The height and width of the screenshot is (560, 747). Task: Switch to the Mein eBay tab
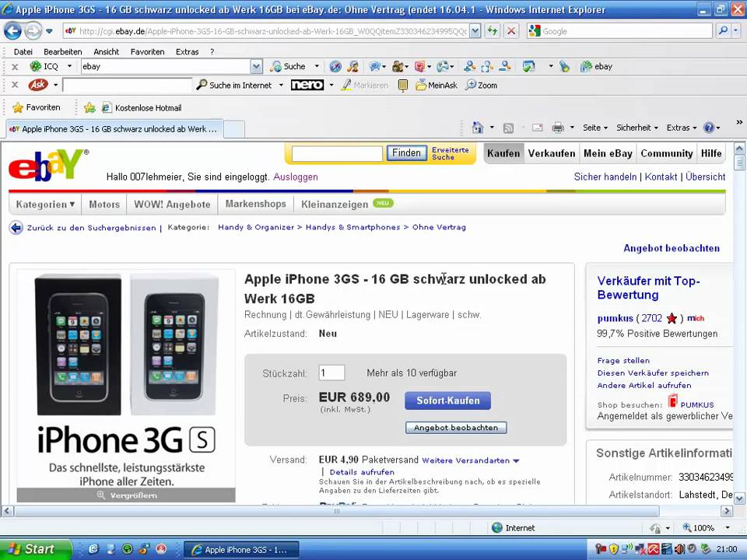pos(608,153)
